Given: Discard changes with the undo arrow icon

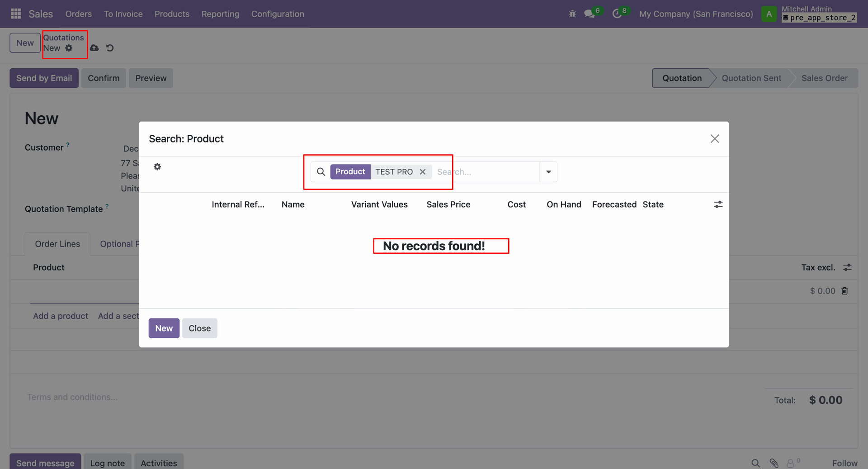Looking at the screenshot, I should (110, 48).
